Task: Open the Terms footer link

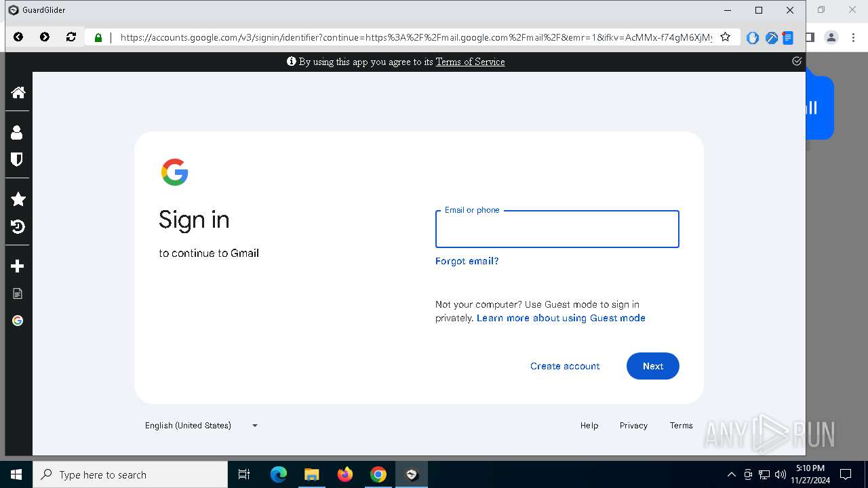Action: pyautogui.click(x=681, y=426)
